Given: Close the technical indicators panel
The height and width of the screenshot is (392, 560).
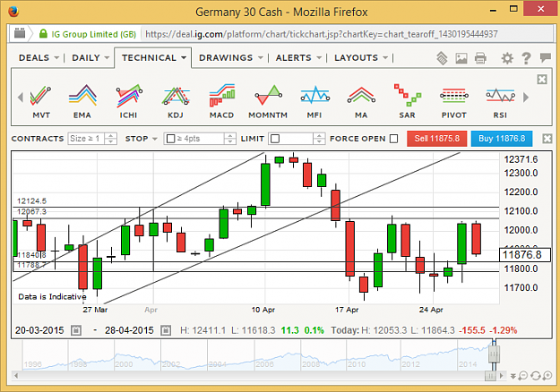Looking at the screenshot, I should click(542, 79).
